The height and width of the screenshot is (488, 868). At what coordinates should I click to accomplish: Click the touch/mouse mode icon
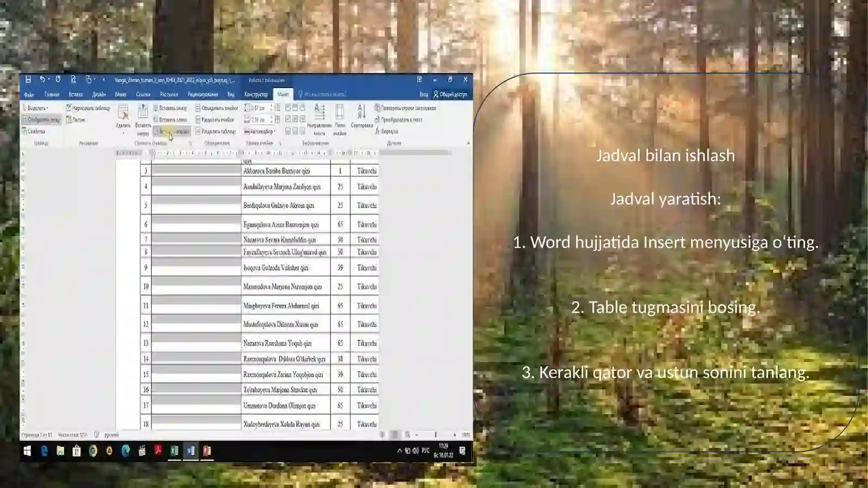89,79
